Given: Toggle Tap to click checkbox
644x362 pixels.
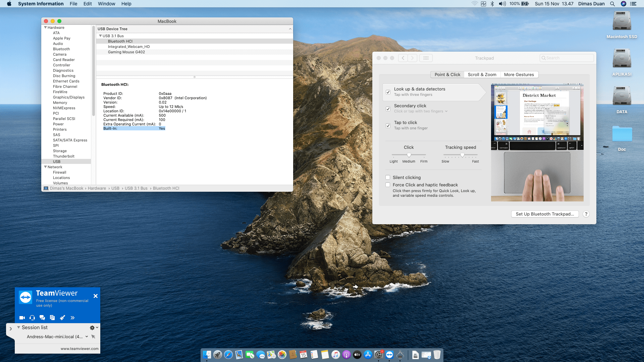Looking at the screenshot, I should pyautogui.click(x=388, y=125).
